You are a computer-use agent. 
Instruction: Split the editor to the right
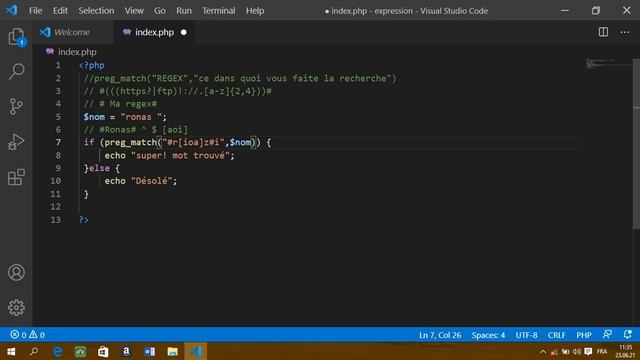(603, 32)
